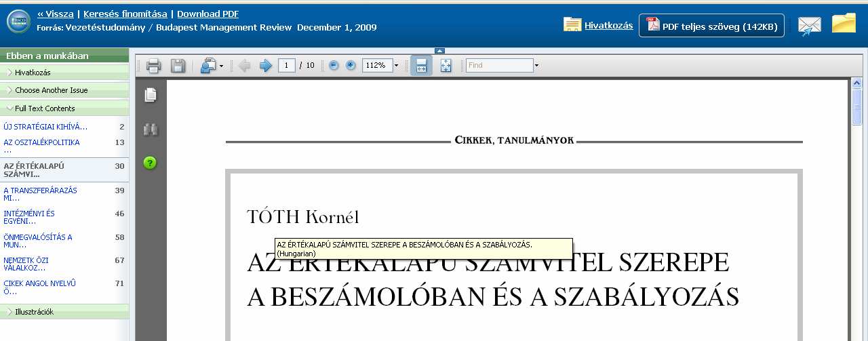The width and height of the screenshot is (868, 341).
Task: Click page number 71 in contents list
Action: pyautogui.click(x=119, y=283)
